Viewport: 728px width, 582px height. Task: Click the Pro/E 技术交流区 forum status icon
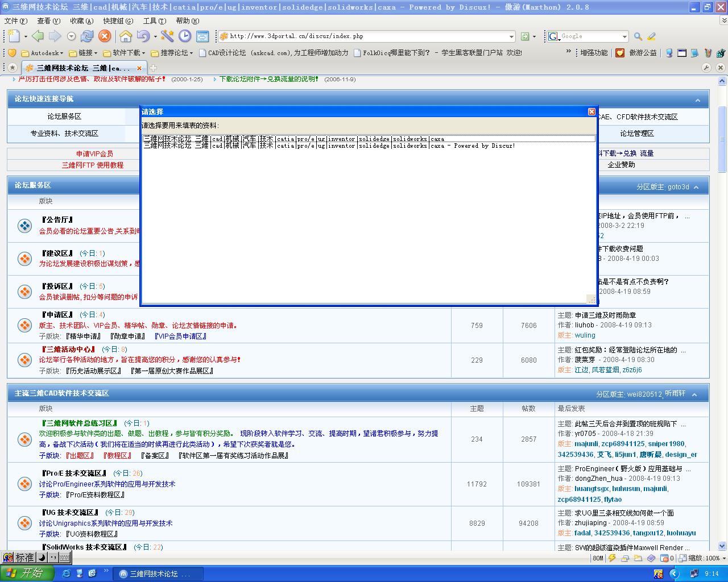click(x=24, y=484)
